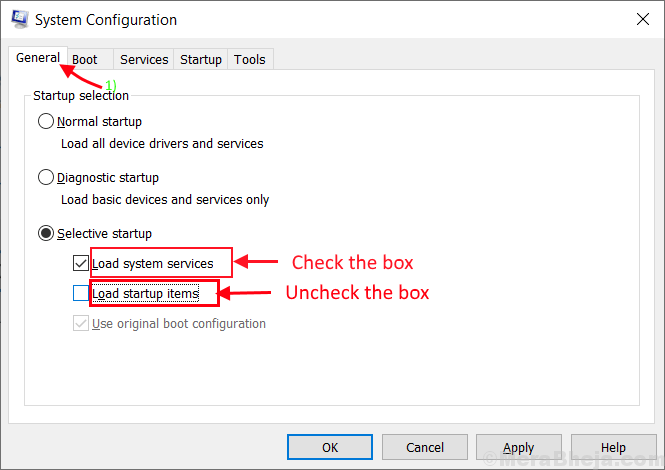This screenshot has height=470, width=665.
Task: Click the 'System Configuration' window title
Action: pos(106,20)
